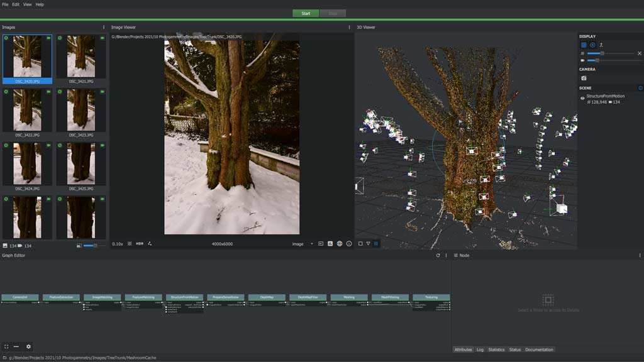The width and height of the screenshot is (644, 362).
Task: Select the DSC_3422.JPG thumbnail
Action: pyautogui.click(x=28, y=113)
